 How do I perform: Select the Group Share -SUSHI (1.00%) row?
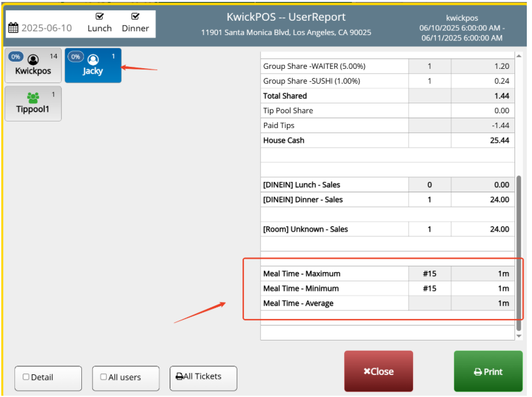387,81
